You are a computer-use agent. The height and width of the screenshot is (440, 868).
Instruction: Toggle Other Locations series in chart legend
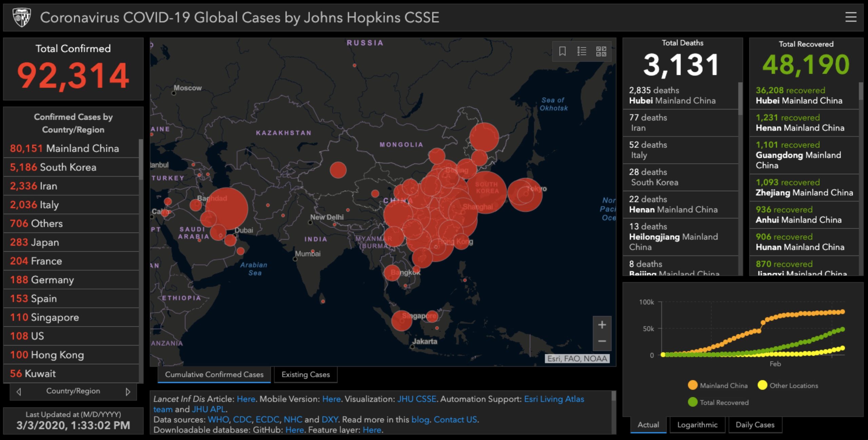click(788, 385)
